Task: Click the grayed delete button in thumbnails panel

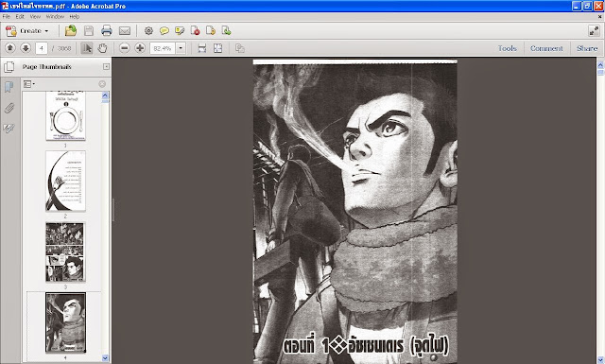Action: point(102,84)
